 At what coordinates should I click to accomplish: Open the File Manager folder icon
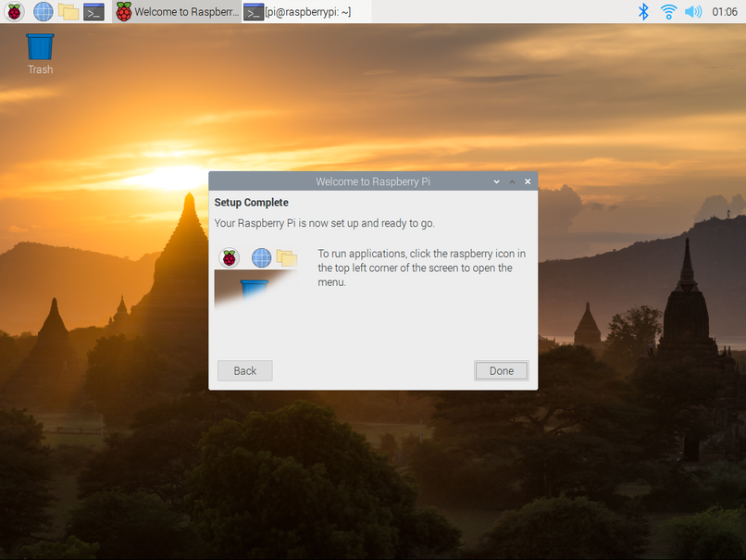point(68,11)
